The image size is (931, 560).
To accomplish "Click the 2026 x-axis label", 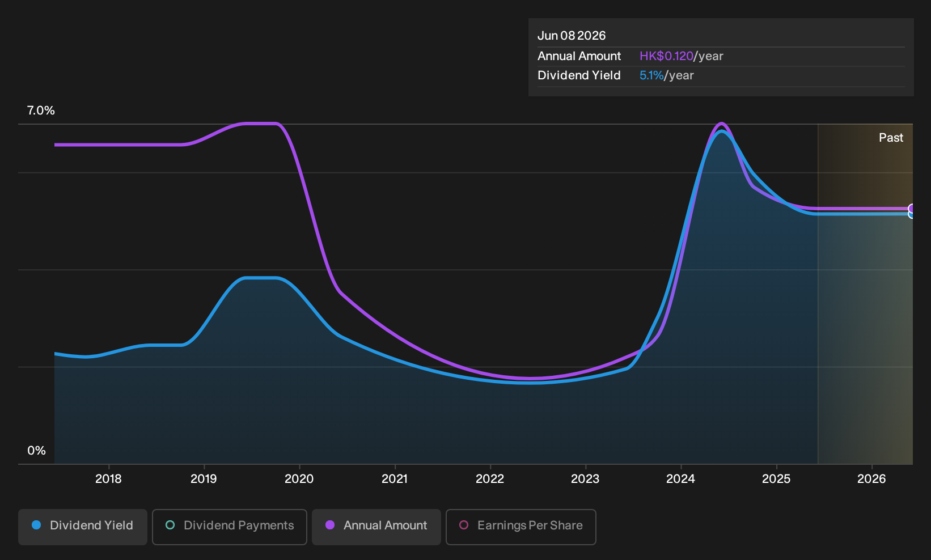I will coord(871,479).
